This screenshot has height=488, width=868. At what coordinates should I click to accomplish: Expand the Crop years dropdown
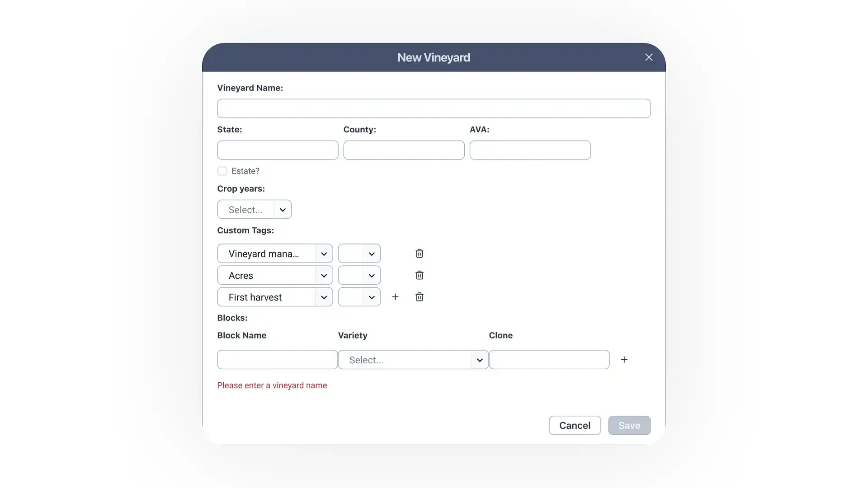click(282, 209)
